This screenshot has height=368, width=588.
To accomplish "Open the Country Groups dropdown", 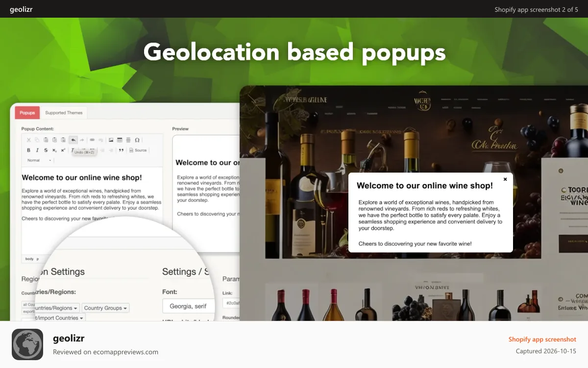I will click(x=105, y=308).
